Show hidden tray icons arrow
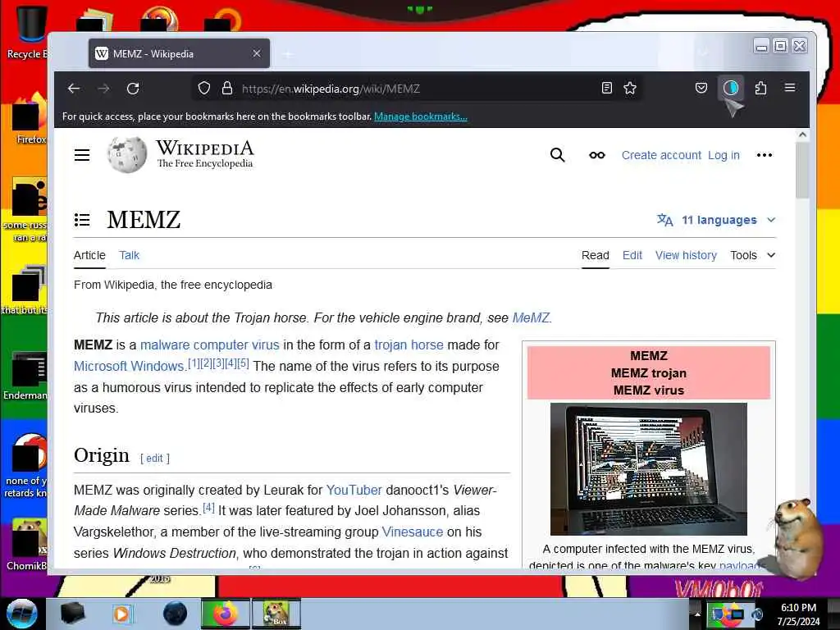 tap(697, 614)
